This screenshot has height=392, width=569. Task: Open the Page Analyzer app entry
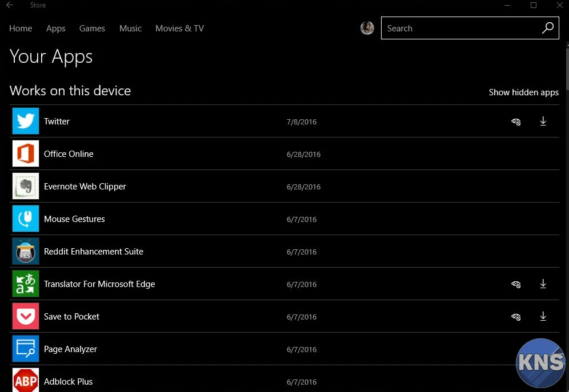[70, 349]
